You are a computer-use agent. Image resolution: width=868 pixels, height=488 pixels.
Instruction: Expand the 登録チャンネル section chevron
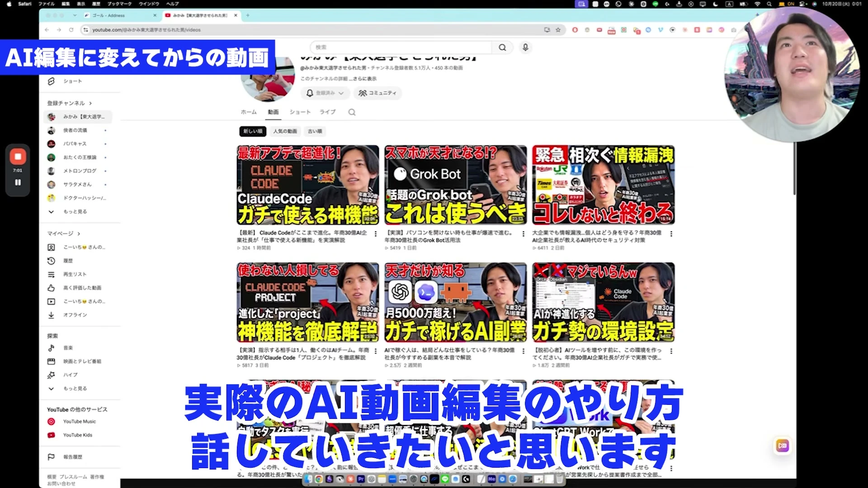point(90,103)
